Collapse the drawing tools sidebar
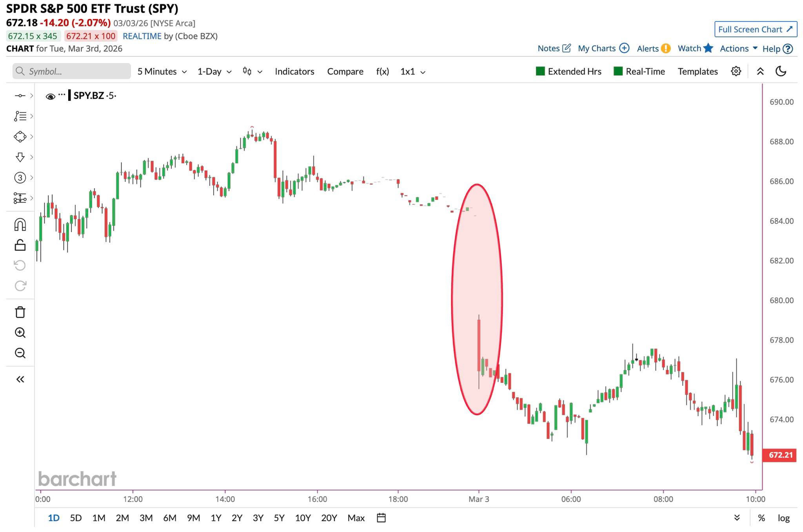Screen dimensions: 803x532 [20, 379]
